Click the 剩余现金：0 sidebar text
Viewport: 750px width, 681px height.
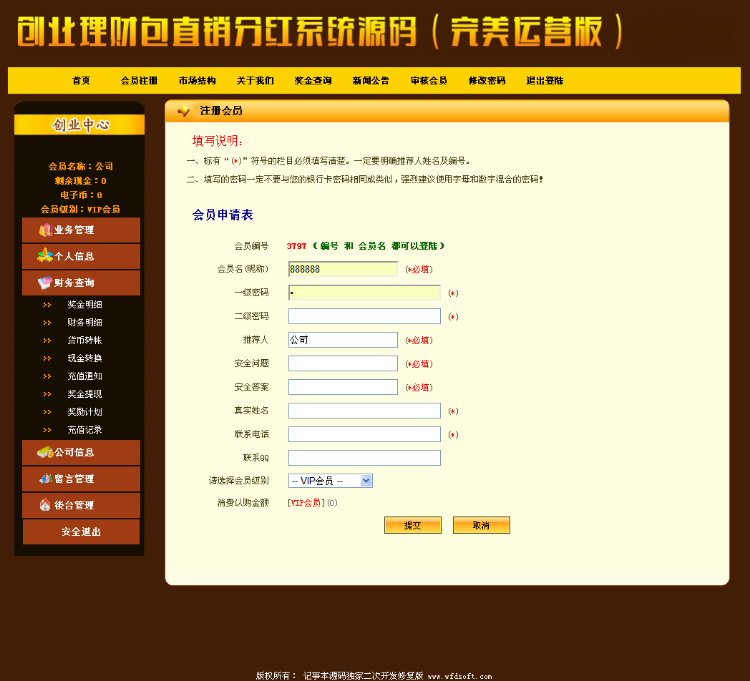coord(80,181)
